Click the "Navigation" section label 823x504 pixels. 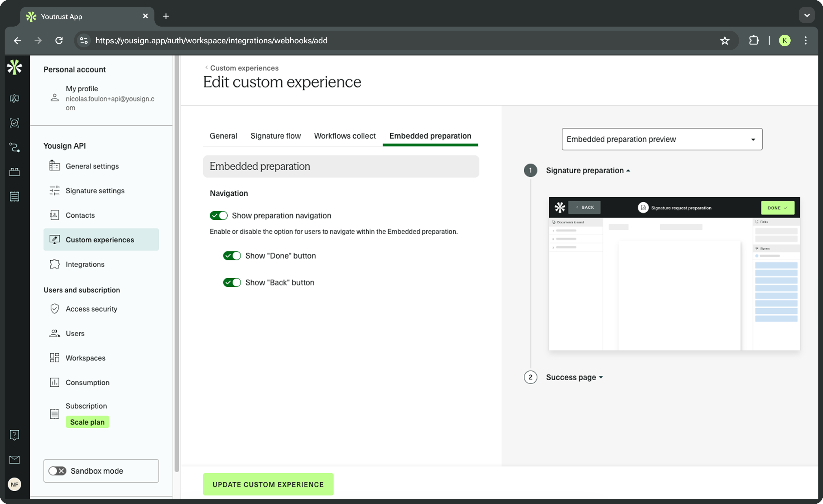click(x=229, y=193)
